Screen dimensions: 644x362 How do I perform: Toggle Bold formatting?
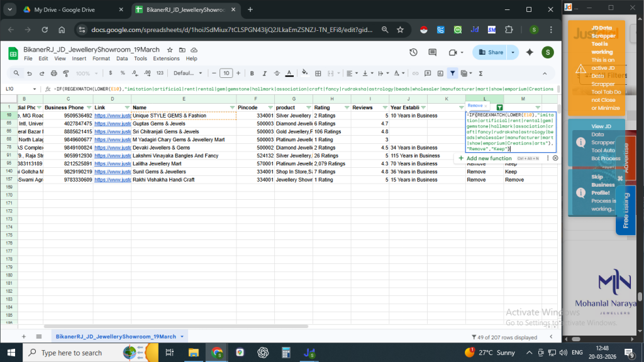[252, 74]
